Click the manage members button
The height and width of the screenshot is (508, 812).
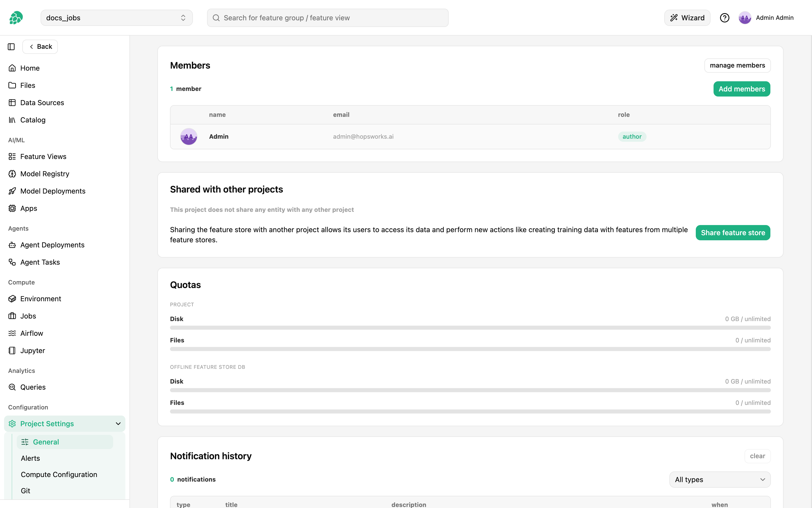(737, 65)
